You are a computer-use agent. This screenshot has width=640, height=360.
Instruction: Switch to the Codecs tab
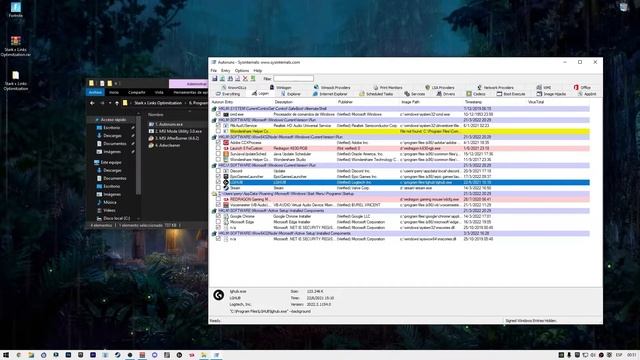[x=476, y=94]
